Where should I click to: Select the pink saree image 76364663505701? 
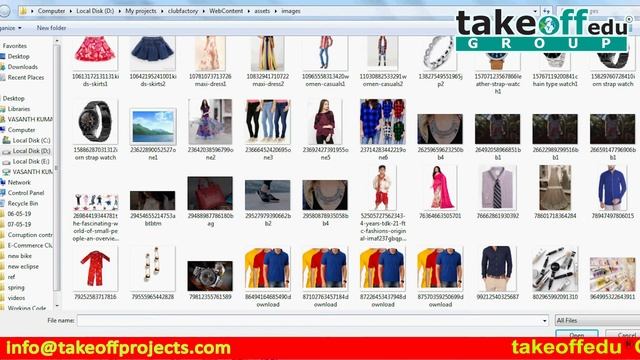pyautogui.click(x=440, y=187)
